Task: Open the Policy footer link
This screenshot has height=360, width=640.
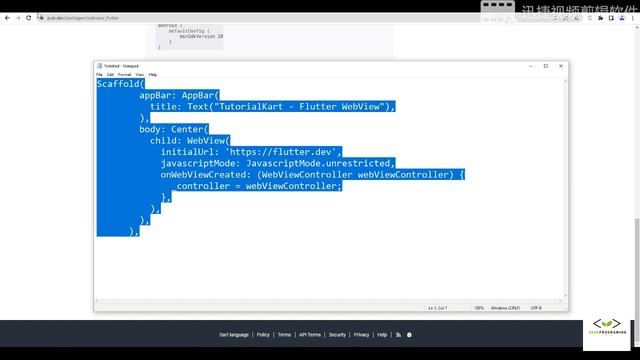Action: [x=263, y=335]
